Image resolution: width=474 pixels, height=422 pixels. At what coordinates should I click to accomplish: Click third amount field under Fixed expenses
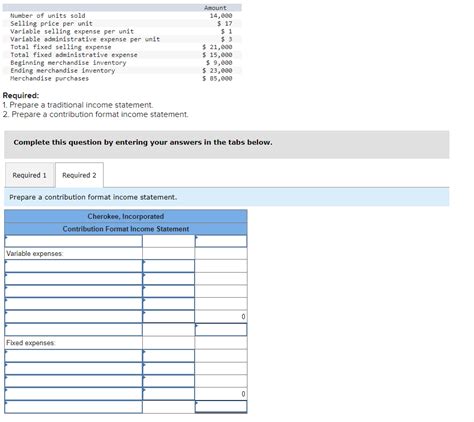pyautogui.click(x=169, y=381)
